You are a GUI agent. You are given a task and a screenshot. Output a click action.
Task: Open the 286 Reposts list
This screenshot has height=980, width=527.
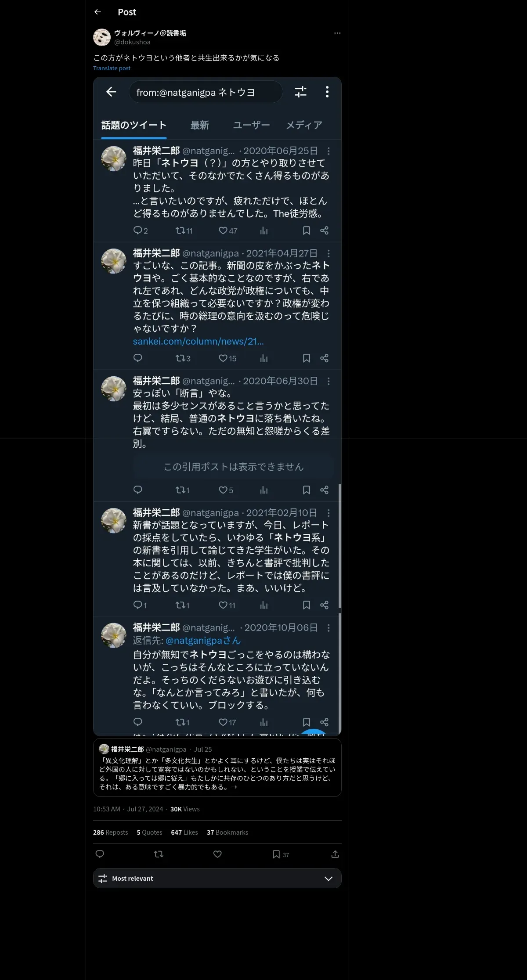point(110,832)
